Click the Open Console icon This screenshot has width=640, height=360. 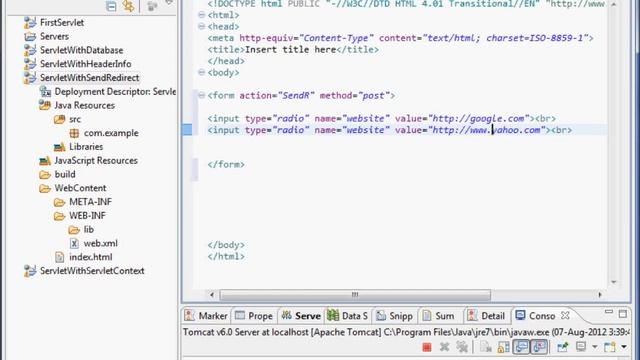pos(610,347)
